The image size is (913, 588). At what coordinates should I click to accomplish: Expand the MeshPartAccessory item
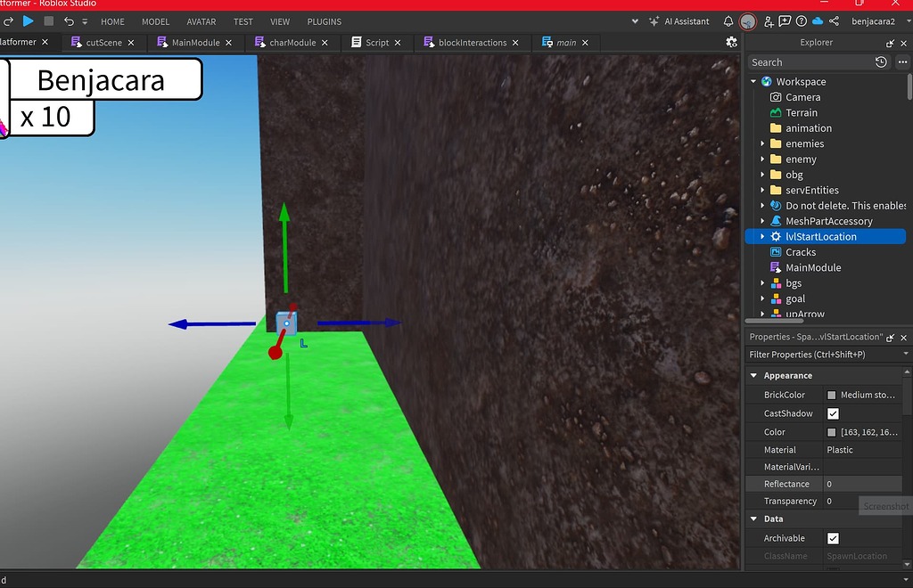[x=762, y=221]
